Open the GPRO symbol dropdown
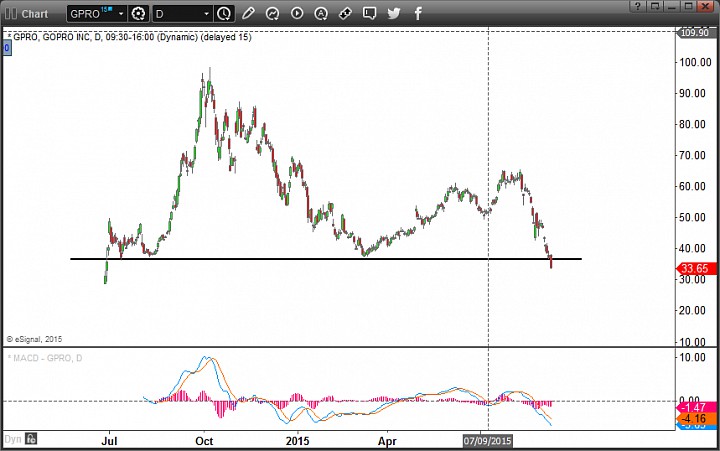This screenshot has height=451, width=720. coord(121,14)
